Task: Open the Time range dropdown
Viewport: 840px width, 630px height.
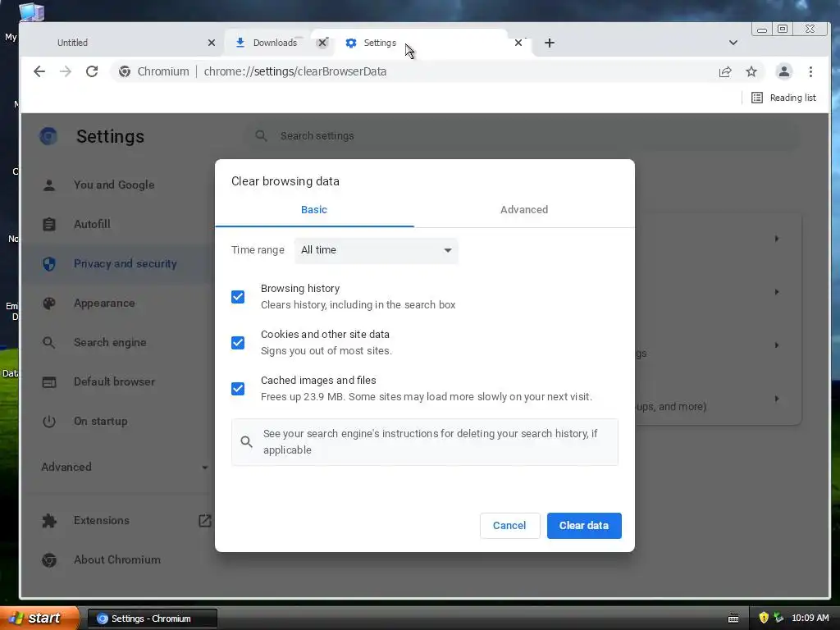Action: (x=376, y=250)
